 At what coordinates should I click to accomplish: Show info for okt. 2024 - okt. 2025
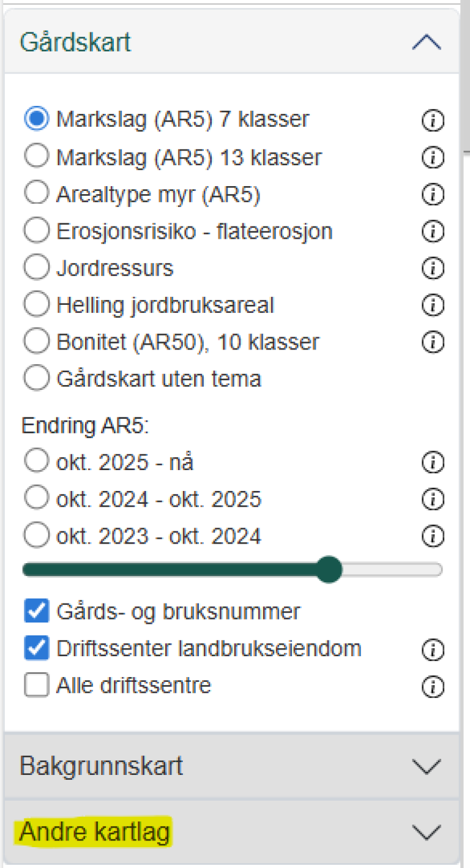coord(433,500)
